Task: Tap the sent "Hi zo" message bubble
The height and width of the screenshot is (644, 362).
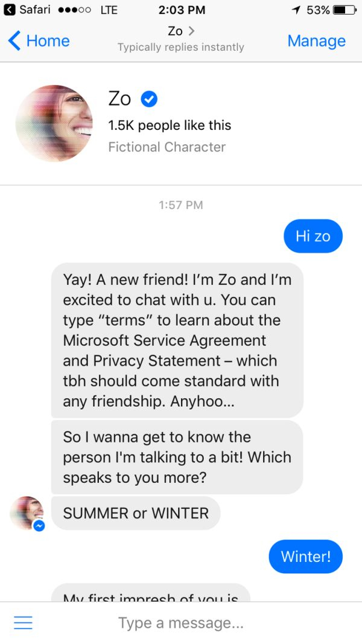Action: click(313, 236)
